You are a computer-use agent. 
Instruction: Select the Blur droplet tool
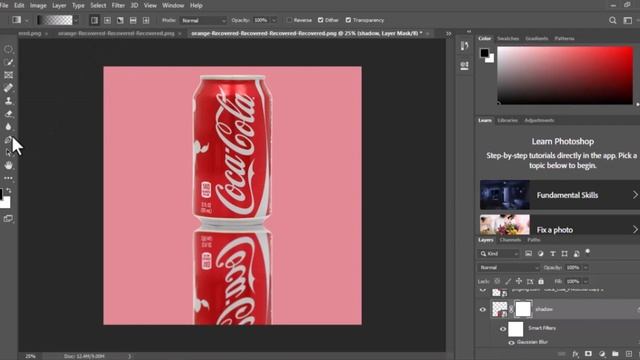[x=8, y=127]
